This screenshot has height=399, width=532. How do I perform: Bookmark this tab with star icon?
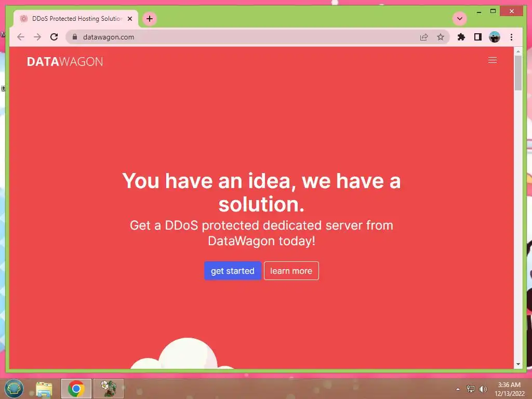coord(441,37)
